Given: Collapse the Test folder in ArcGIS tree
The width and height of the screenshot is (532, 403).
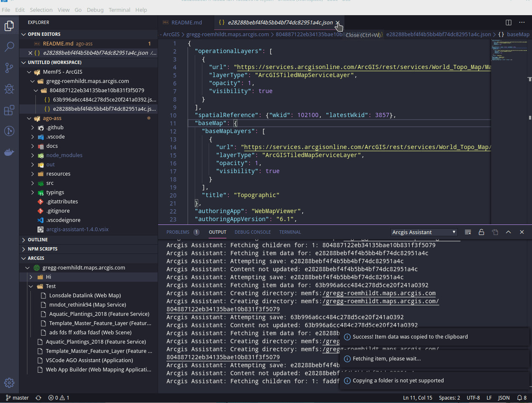Looking at the screenshot, I should click(31, 286).
